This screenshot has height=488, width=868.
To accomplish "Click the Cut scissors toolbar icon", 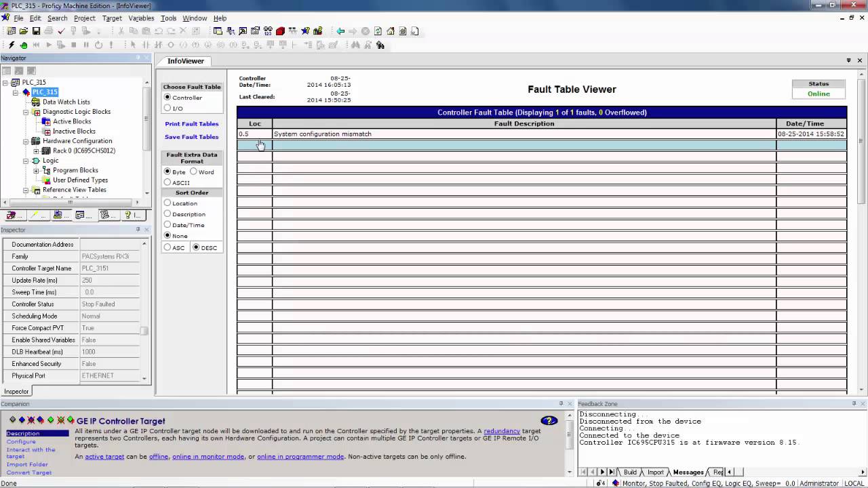I will coord(121,31).
